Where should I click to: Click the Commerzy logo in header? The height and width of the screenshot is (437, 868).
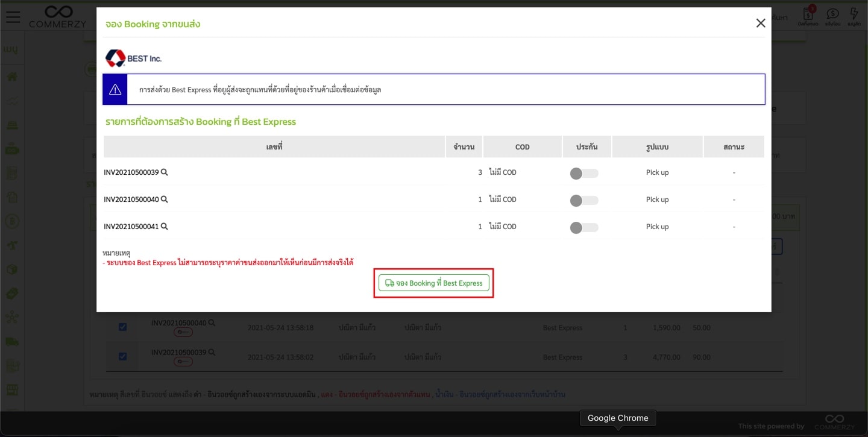(x=58, y=17)
